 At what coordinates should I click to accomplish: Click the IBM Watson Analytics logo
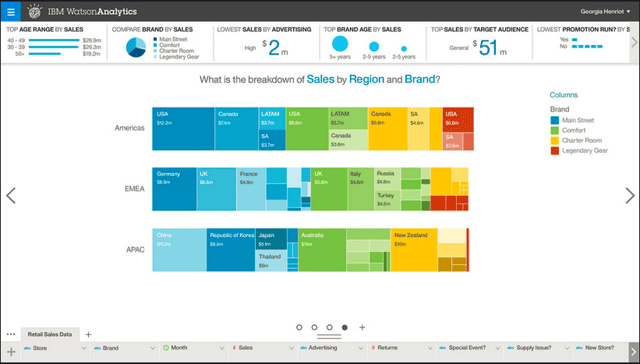click(82, 12)
